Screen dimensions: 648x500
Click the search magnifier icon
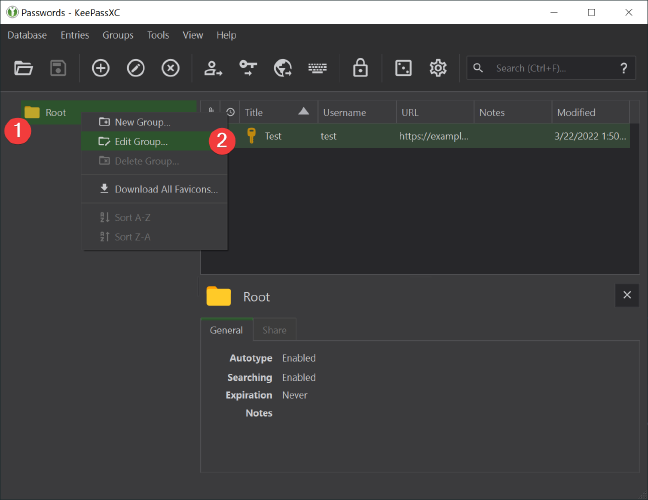478,68
